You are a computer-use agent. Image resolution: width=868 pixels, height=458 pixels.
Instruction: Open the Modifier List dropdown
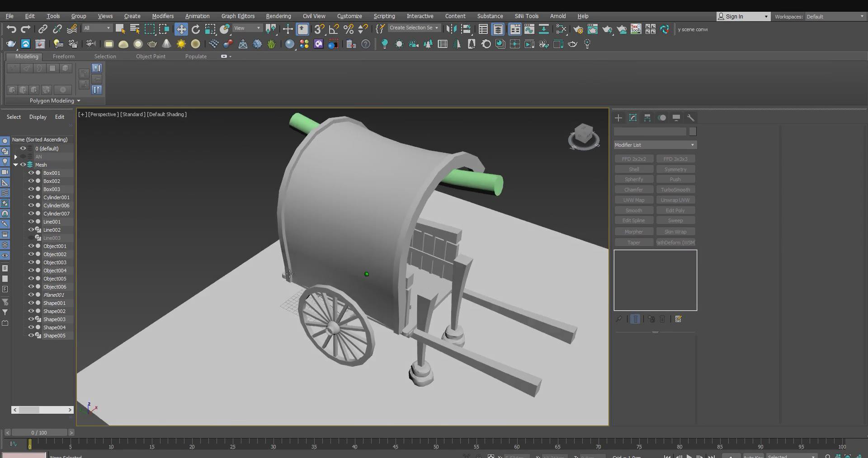(x=655, y=145)
